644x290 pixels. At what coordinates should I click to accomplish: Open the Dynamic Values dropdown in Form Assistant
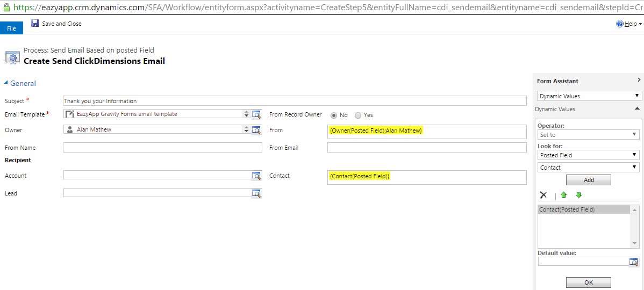pyautogui.click(x=588, y=96)
